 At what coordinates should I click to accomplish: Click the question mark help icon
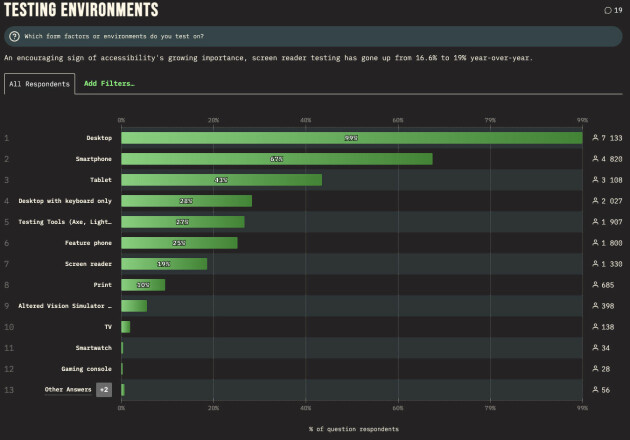(14, 37)
